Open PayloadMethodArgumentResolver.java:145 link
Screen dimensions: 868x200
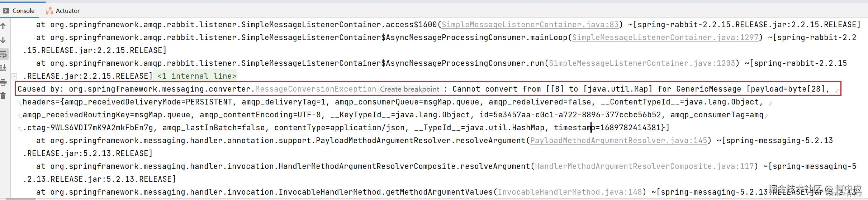click(618, 141)
